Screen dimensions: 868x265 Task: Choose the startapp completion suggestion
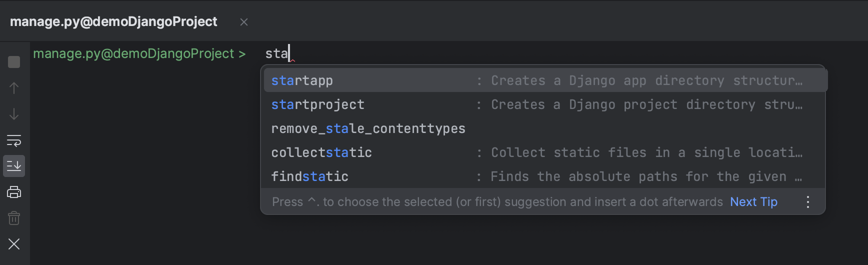click(x=302, y=80)
